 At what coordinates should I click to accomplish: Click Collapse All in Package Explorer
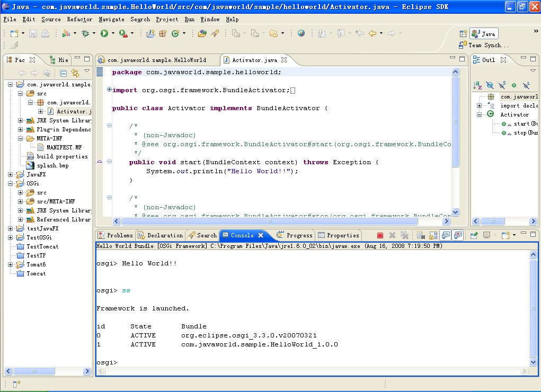click(x=63, y=73)
